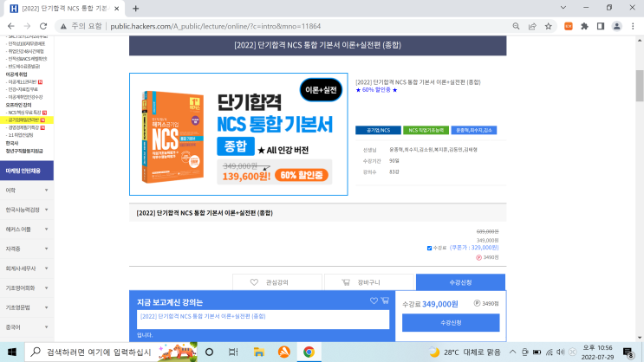644x362 pixels.
Task: Show hidden system tray icons
Action: pos(512,352)
